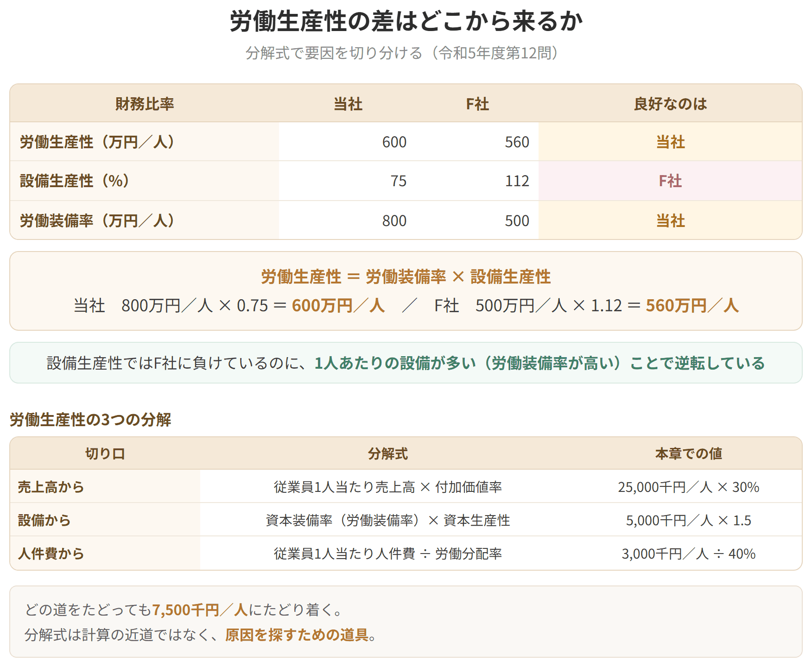Select the green text 1人あたりの設備が多い（労働装備率が高い）ことで逆転している
The height and width of the screenshot is (667, 812).
click(x=539, y=363)
